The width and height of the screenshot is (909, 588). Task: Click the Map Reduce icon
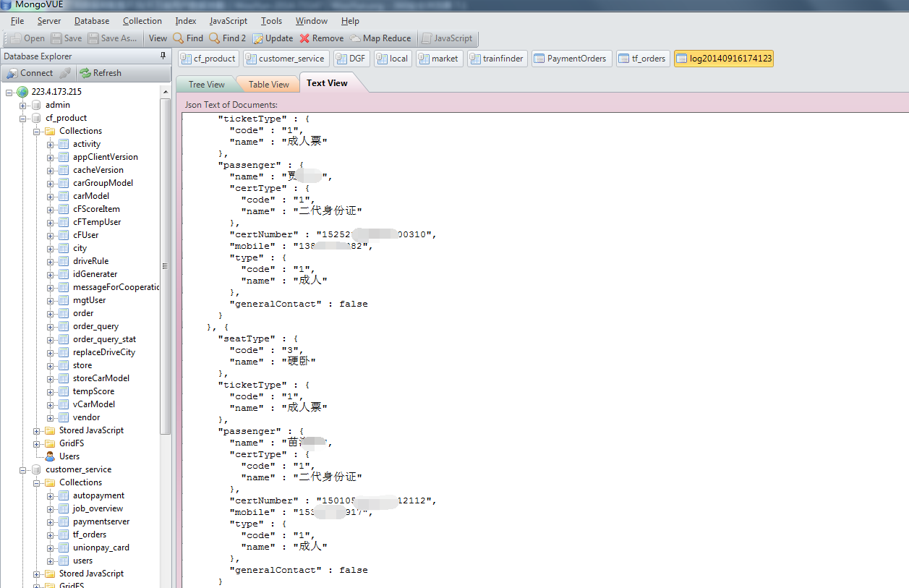click(355, 38)
